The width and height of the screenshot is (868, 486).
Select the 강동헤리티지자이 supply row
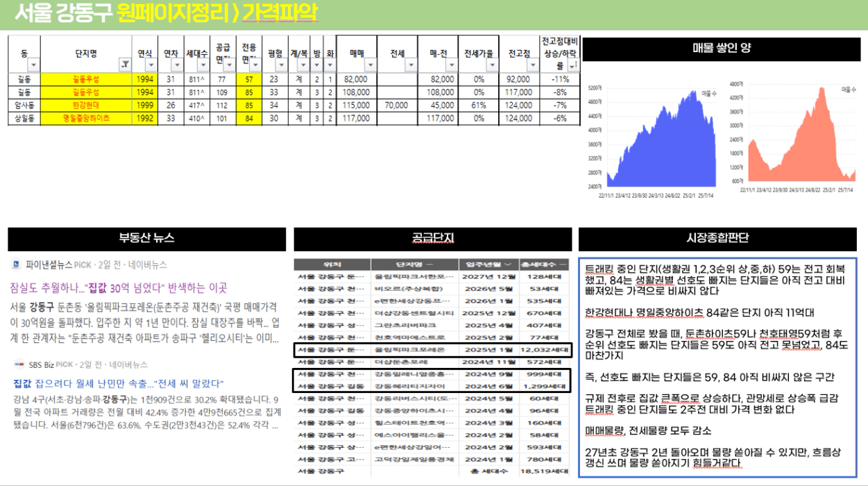[x=433, y=387]
